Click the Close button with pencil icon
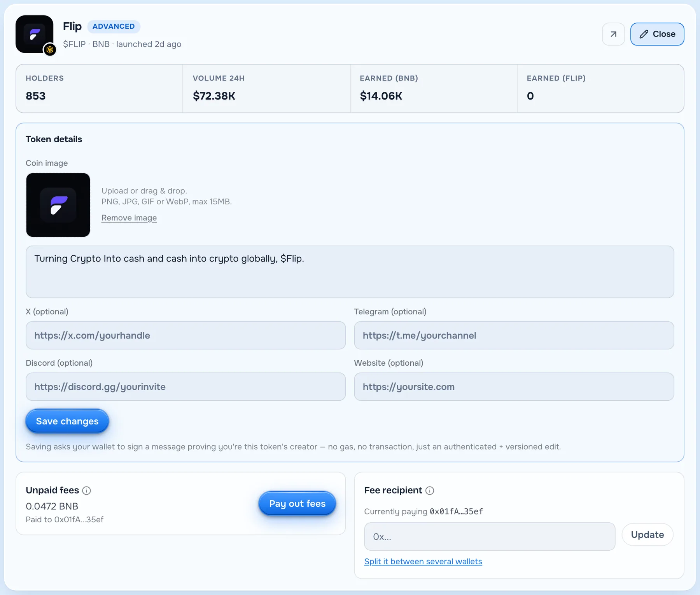The height and width of the screenshot is (595, 700). (657, 34)
